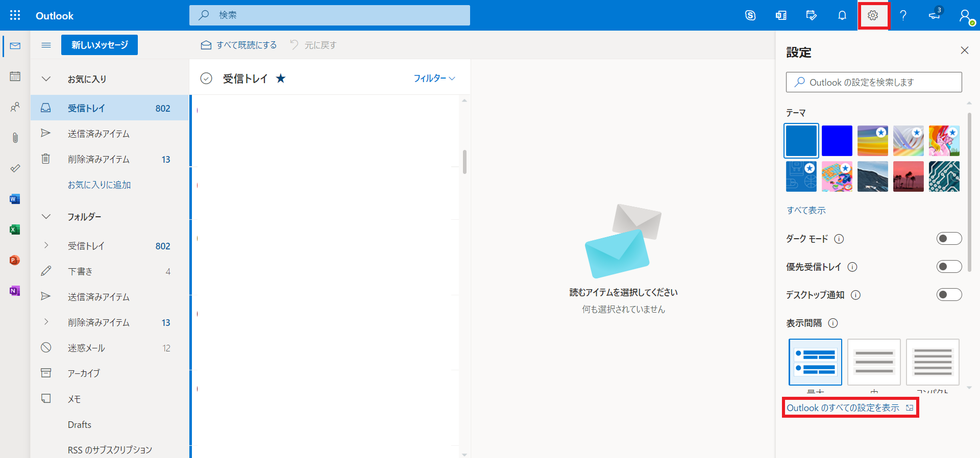Open the Skype icon in header
Viewport: 980px width, 458px height.
pyautogui.click(x=750, y=15)
